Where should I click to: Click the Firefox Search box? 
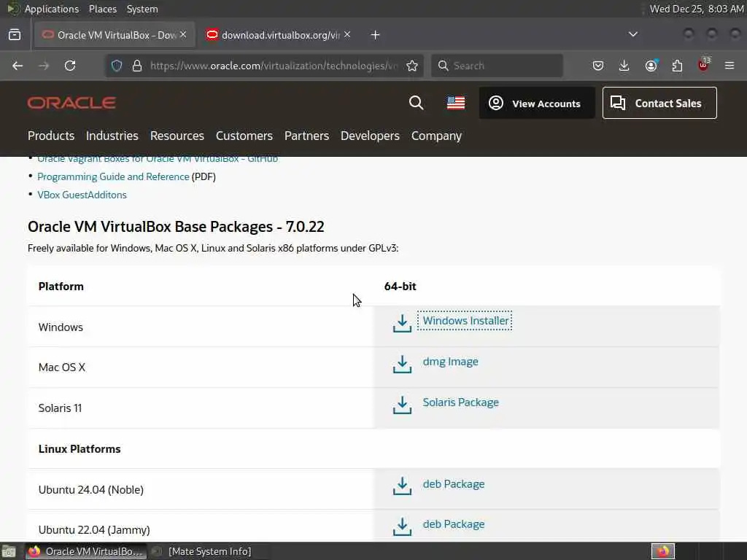pyautogui.click(x=497, y=66)
